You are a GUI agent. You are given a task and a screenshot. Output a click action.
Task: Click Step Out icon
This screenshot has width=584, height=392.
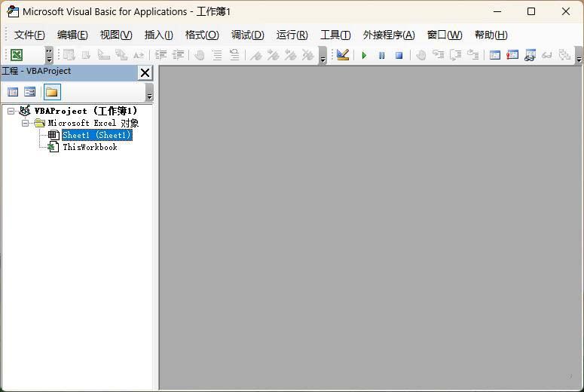[x=473, y=55]
